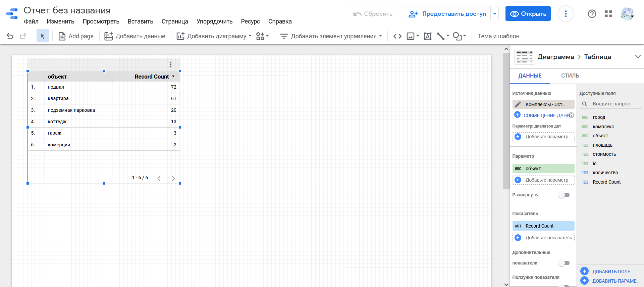644x287 pixels.
Task: Click the Looker Studio logo icon
Action: 12,14
